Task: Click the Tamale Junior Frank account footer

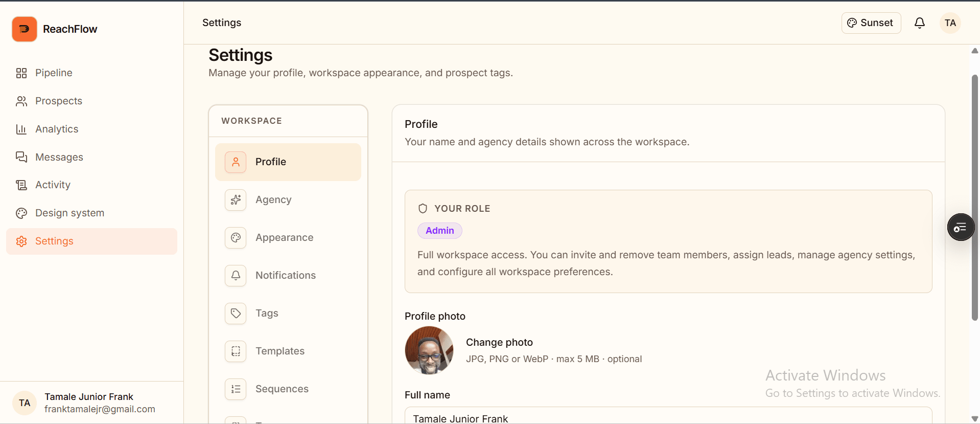Action: pyautogui.click(x=91, y=403)
